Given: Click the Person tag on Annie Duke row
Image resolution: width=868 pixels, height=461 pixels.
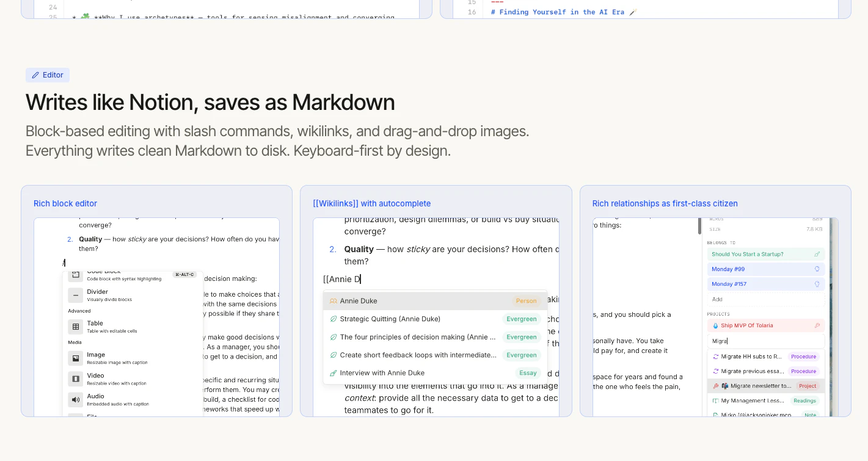Looking at the screenshot, I should [526, 301].
